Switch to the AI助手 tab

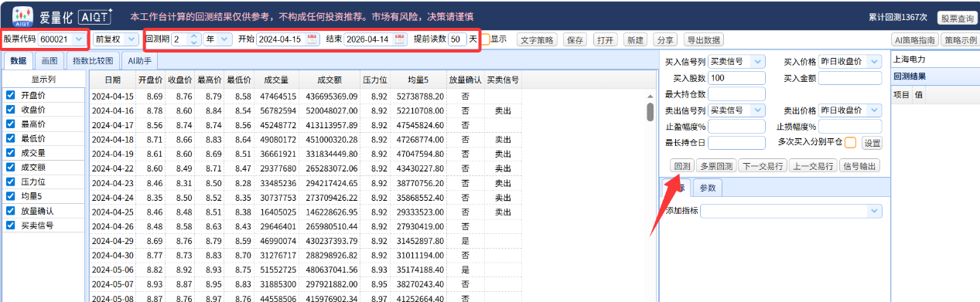tap(139, 60)
